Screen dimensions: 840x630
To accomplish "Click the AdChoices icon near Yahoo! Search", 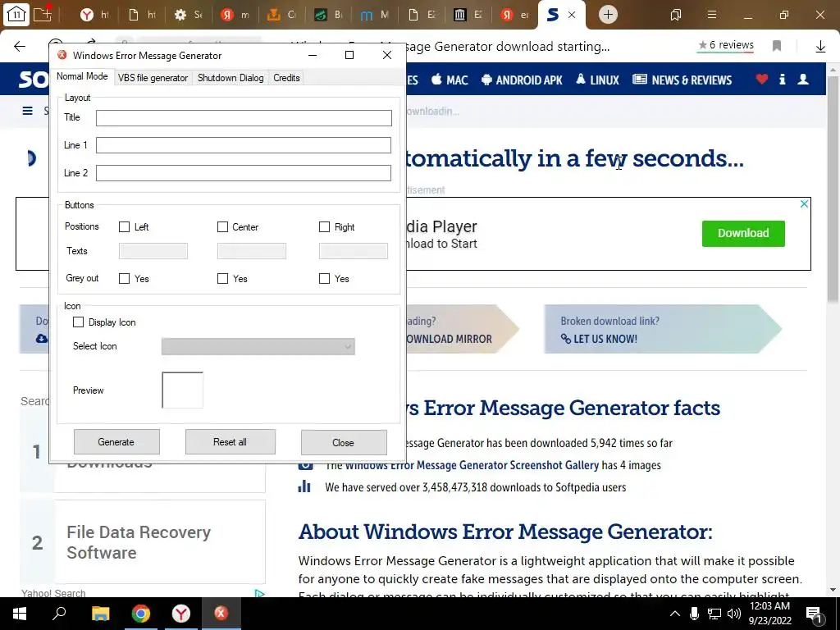I will click(259, 594).
